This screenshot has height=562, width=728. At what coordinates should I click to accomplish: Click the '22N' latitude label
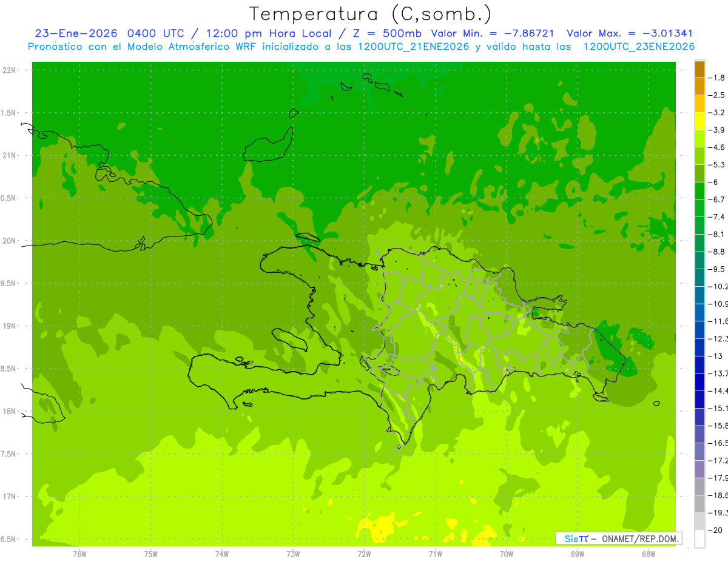coord(10,70)
